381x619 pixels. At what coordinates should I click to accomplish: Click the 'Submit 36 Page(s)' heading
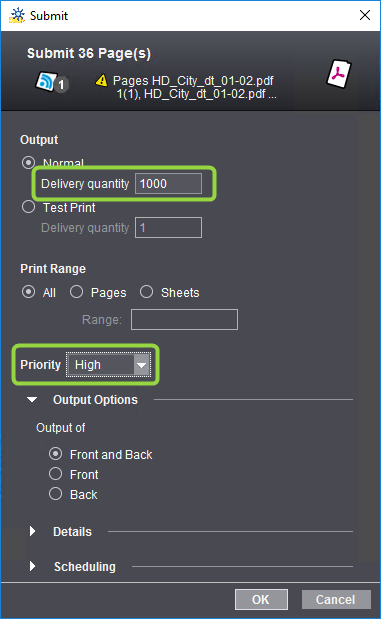(89, 53)
